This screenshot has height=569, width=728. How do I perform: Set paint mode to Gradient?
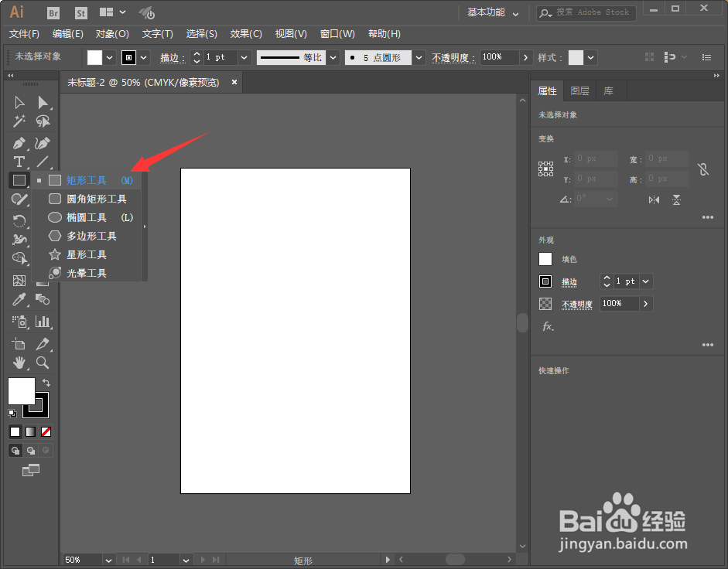pos(31,432)
